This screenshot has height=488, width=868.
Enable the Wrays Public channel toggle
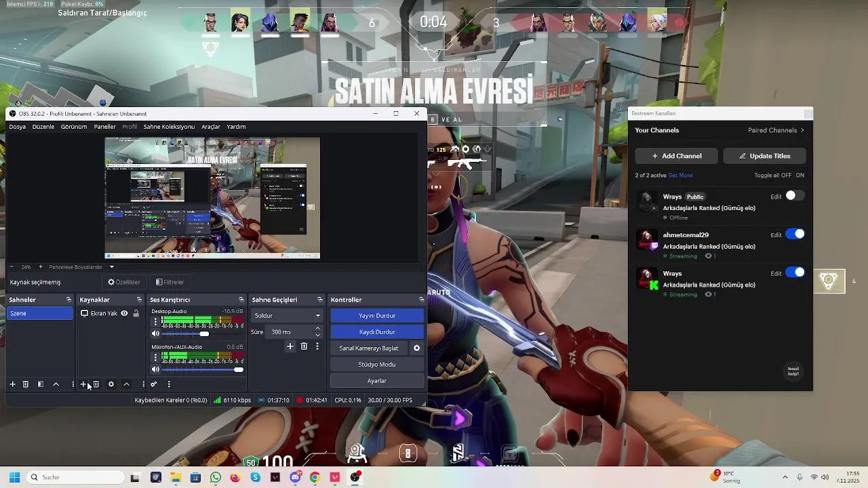(x=795, y=196)
